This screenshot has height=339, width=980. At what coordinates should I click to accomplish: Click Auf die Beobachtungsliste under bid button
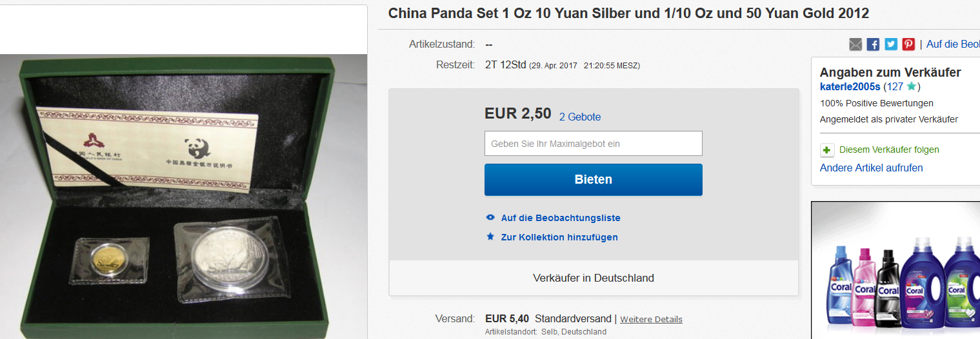point(561,218)
